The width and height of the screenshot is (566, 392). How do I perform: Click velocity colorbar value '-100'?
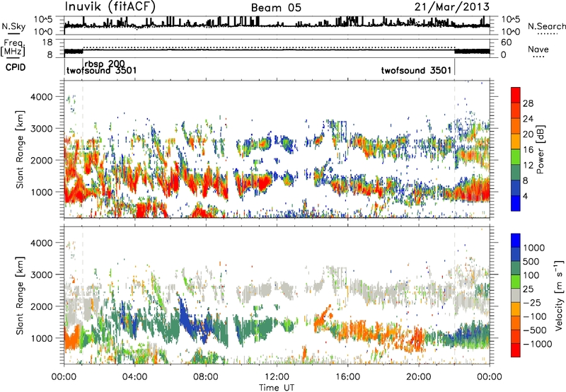[x=535, y=316]
